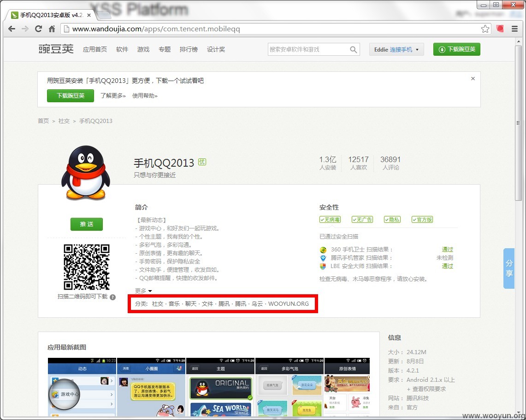The image size is (526, 420).
Task: Click the 音乐 category tag
Action: [x=174, y=303]
